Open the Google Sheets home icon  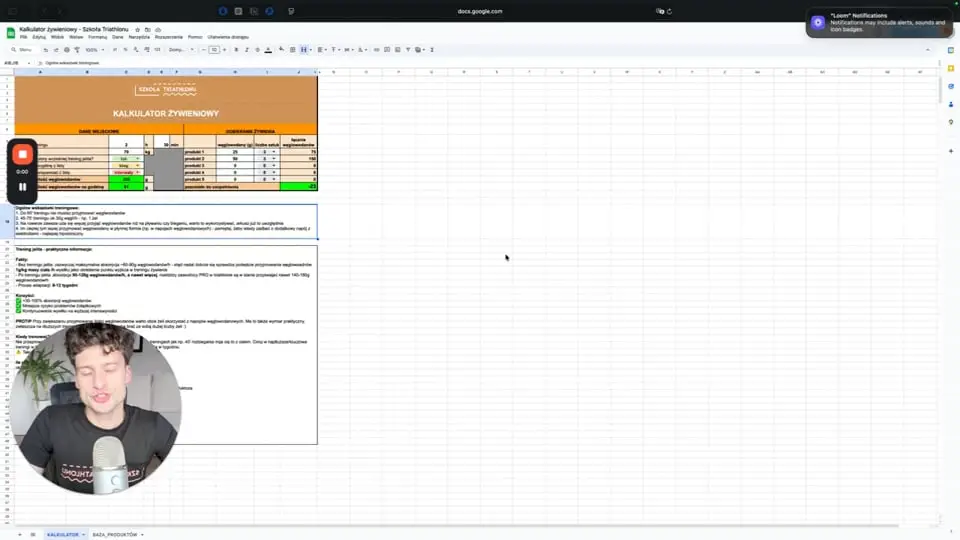click(x=10, y=32)
